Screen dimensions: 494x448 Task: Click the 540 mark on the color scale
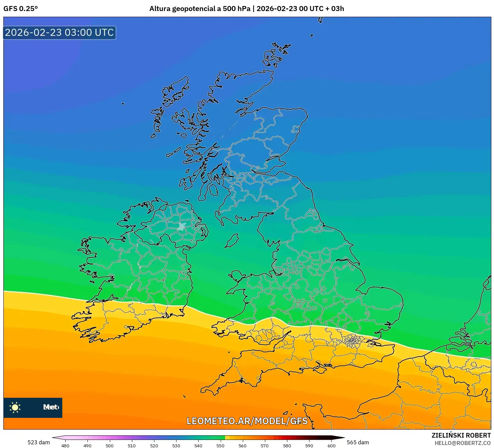198,446
